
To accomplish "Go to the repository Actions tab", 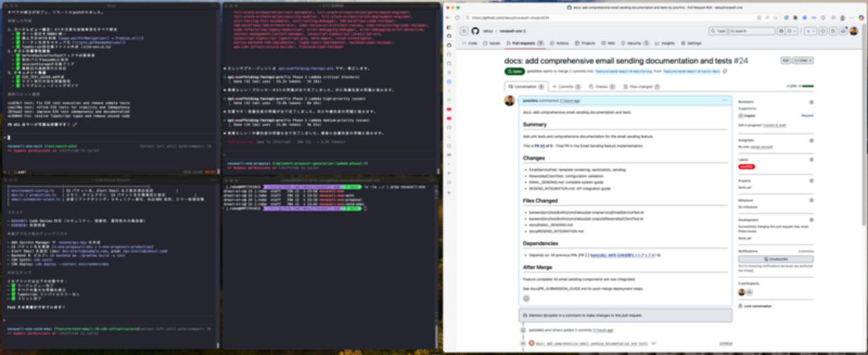I will pos(559,43).
